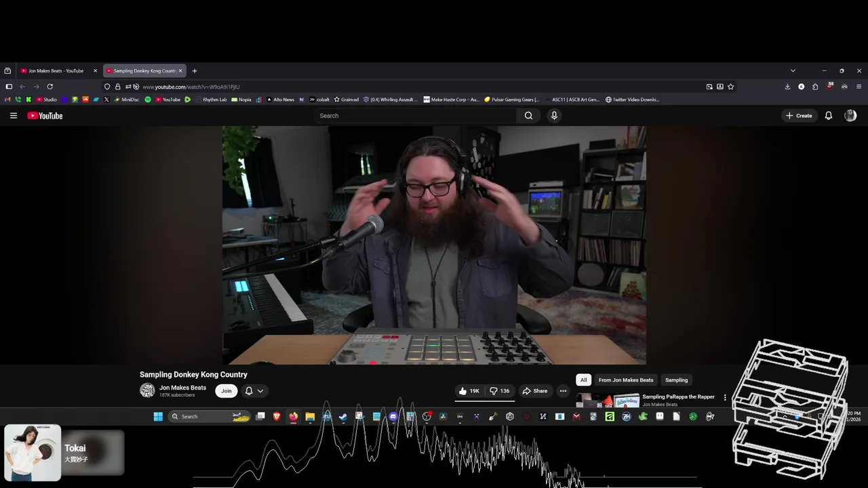
Task: Open File Explorer from the taskbar
Action: [x=310, y=417]
